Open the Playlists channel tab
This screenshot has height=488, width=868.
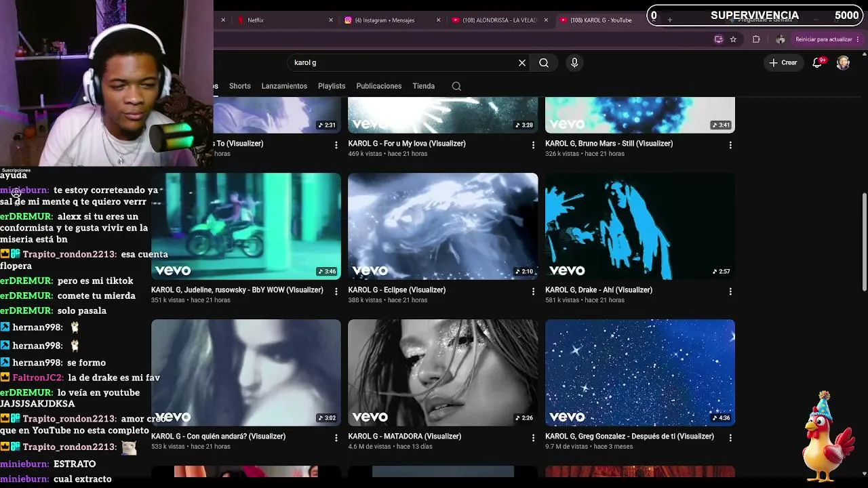(x=332, y=86)
